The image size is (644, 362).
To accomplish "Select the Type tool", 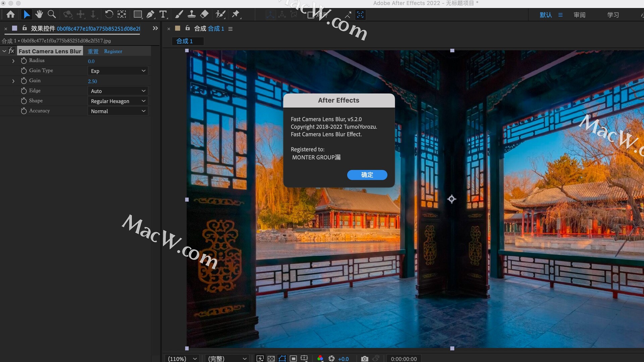I will click(x=163, y=14).
